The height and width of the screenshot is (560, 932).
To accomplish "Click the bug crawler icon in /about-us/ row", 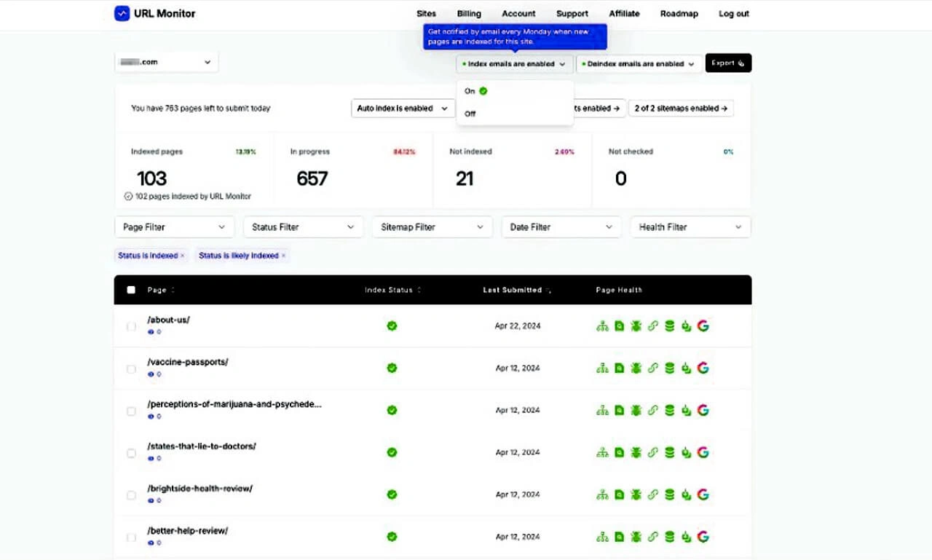I will point(636,326).
